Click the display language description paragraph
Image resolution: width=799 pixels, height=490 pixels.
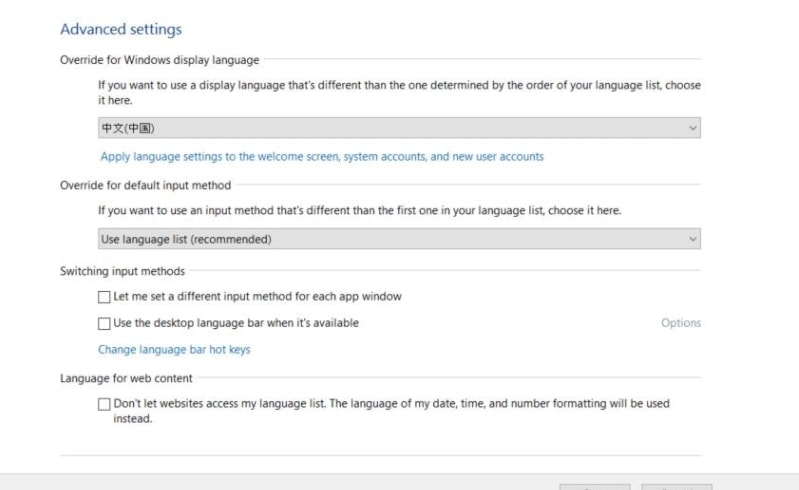399,93
